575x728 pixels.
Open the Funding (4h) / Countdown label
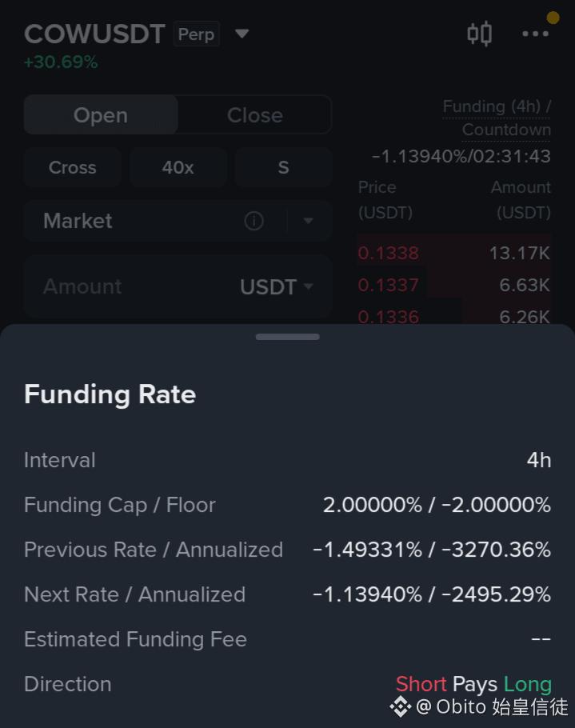(497, 118)
